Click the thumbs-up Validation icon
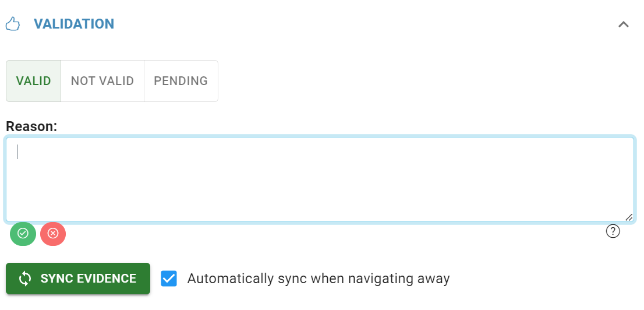644x310 pixels. [x=13, y=24]
